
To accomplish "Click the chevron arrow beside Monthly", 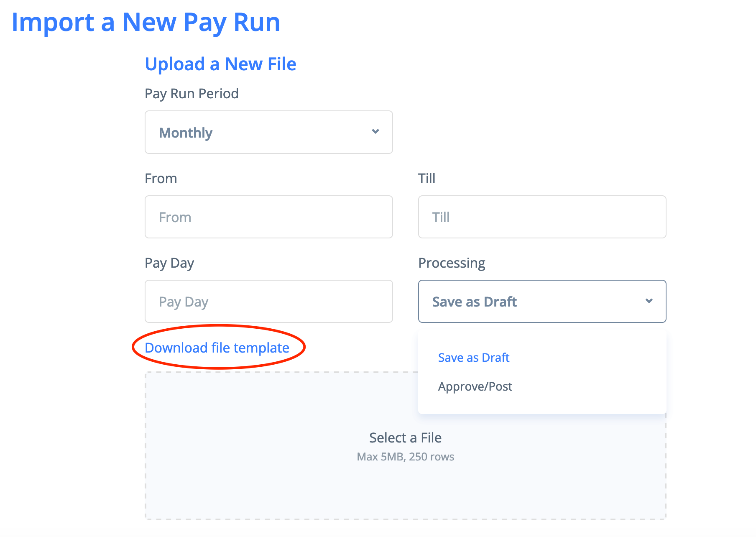I will click(375, 132).
